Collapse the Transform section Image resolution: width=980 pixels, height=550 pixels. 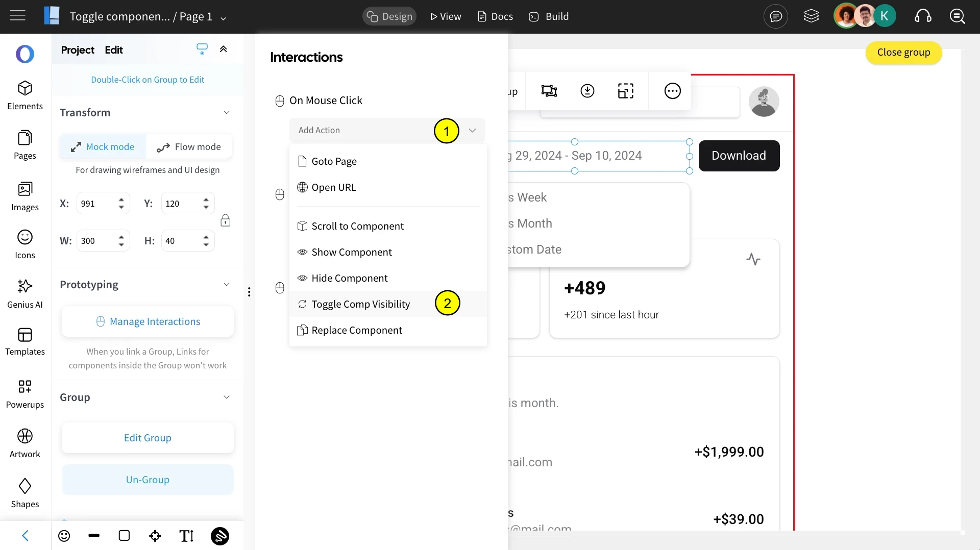[227, 112]
